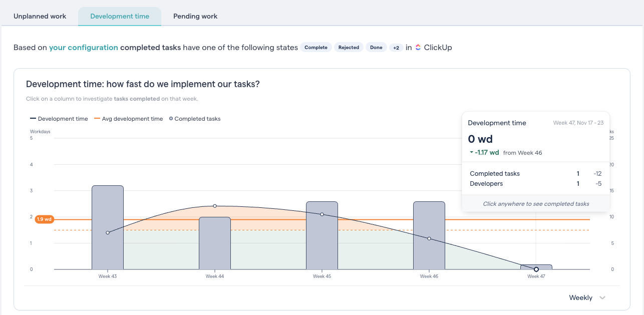Click the Development time legend line icon
This screenshot has width=644, height=315.
click(32, 119)
